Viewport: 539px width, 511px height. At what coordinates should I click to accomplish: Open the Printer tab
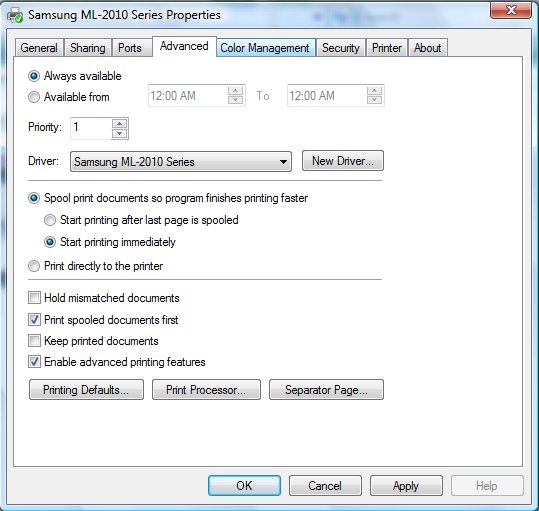point(387,47)
